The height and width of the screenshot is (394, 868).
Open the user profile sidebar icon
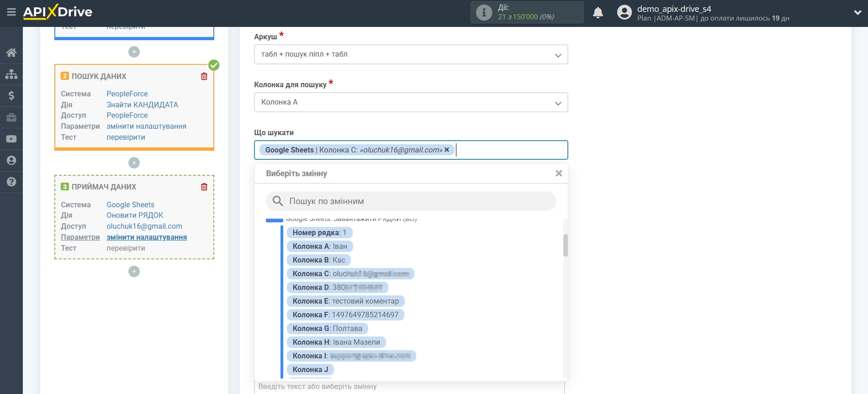tap(11, 160)
